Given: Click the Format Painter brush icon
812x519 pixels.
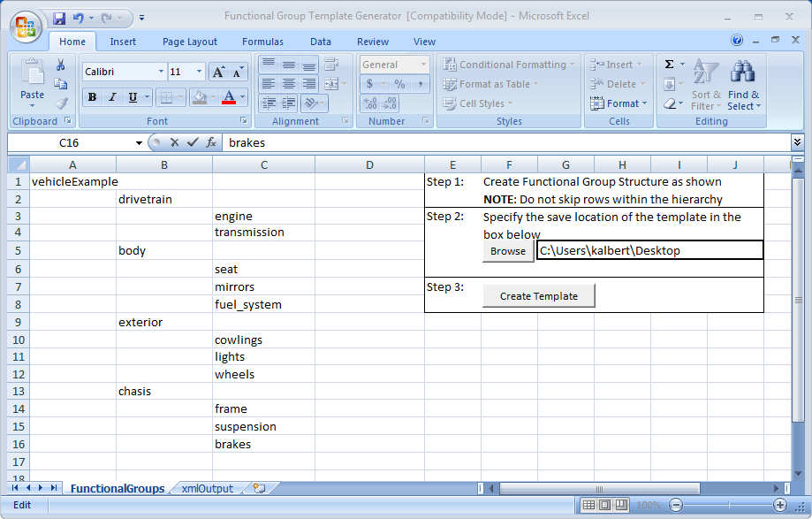Looking at the screenshot, I should (x=61, y=103).
